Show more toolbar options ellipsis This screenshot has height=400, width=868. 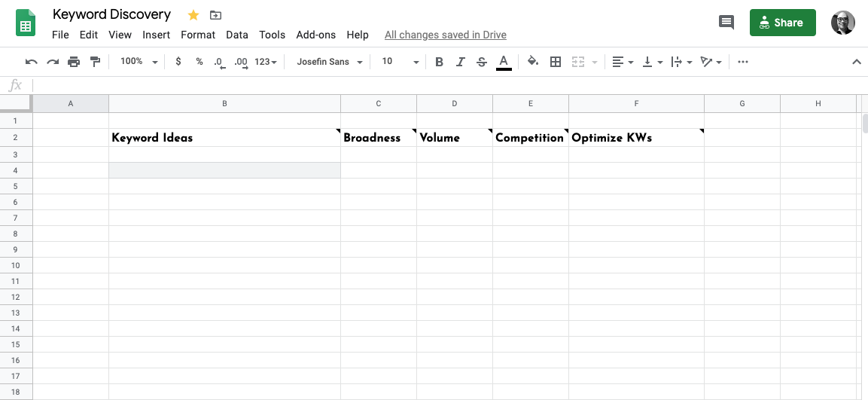click(743, 62)
